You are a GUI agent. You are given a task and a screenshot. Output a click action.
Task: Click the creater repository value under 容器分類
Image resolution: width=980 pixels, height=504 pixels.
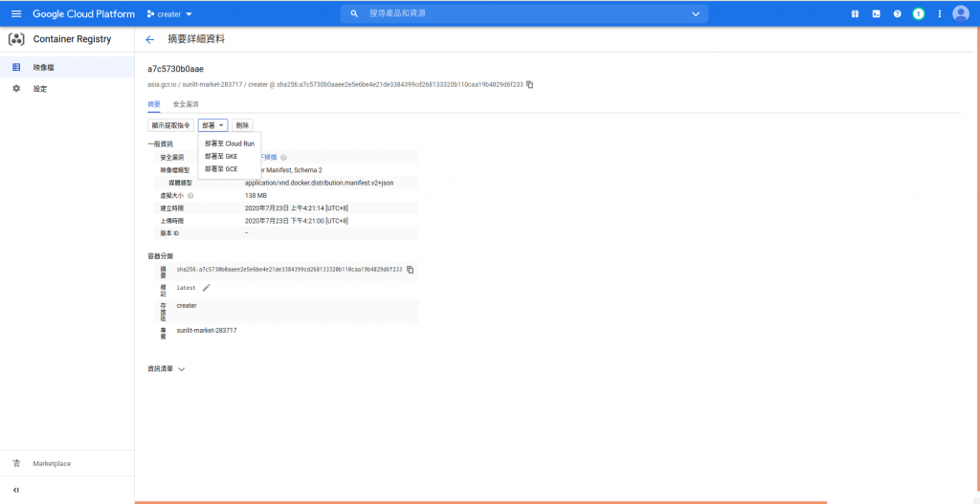(x=187, y=305)
